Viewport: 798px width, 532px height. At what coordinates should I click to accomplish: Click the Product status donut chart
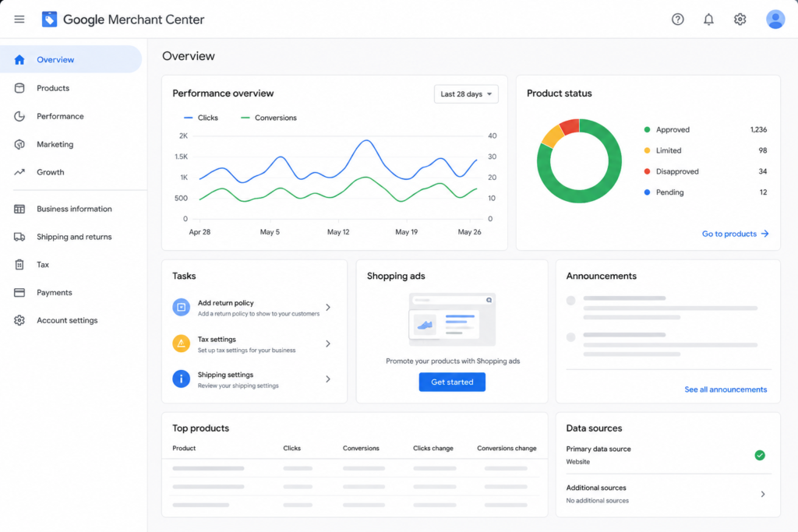(579, 160)
